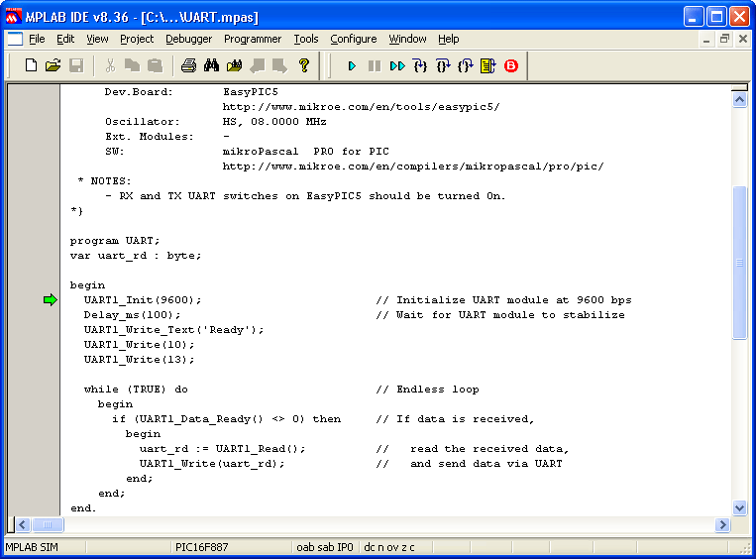Click the horizontal scrollbar thumb
This screenshot has height=559, width=756.
(48, 524)
